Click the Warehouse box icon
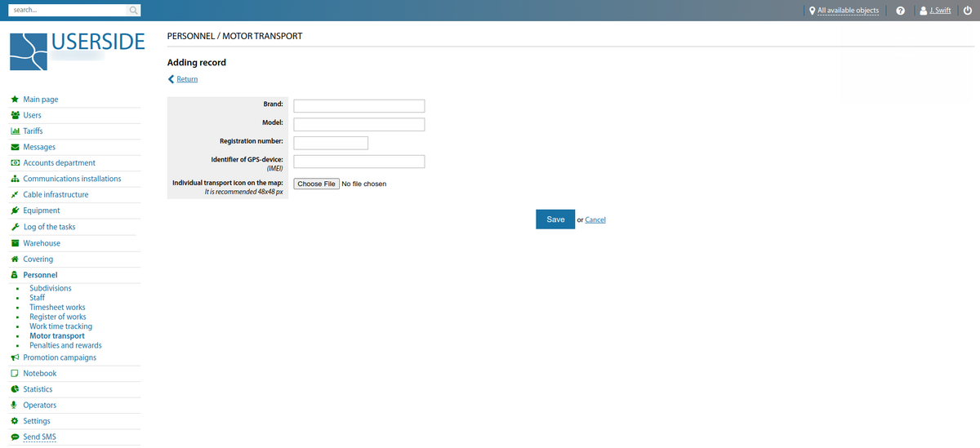 click(15, 243)
